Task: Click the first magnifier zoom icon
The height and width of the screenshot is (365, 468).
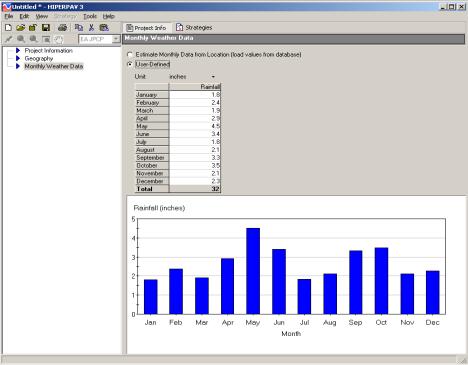Action: [21, 39]
